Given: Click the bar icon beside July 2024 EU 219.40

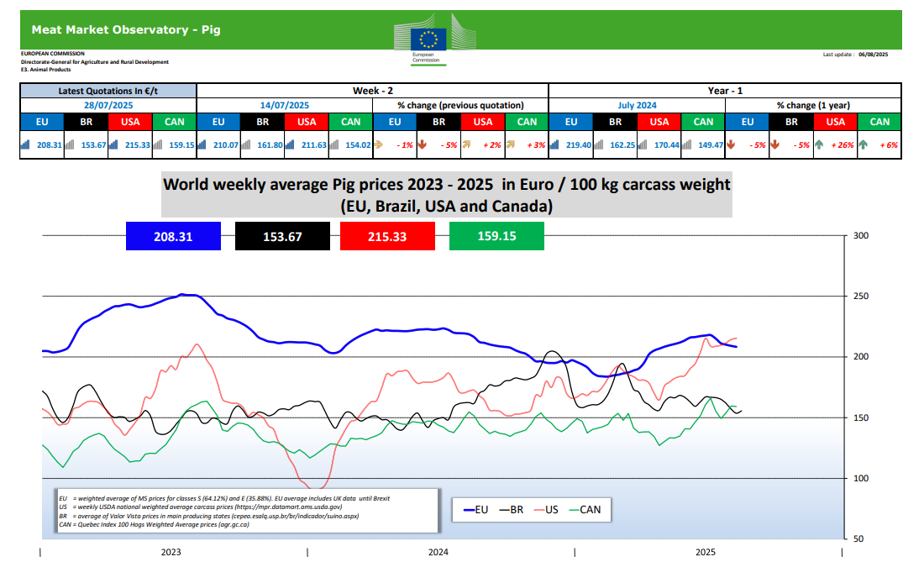Looking at the screenshot, I should click(x=553, y=145).
